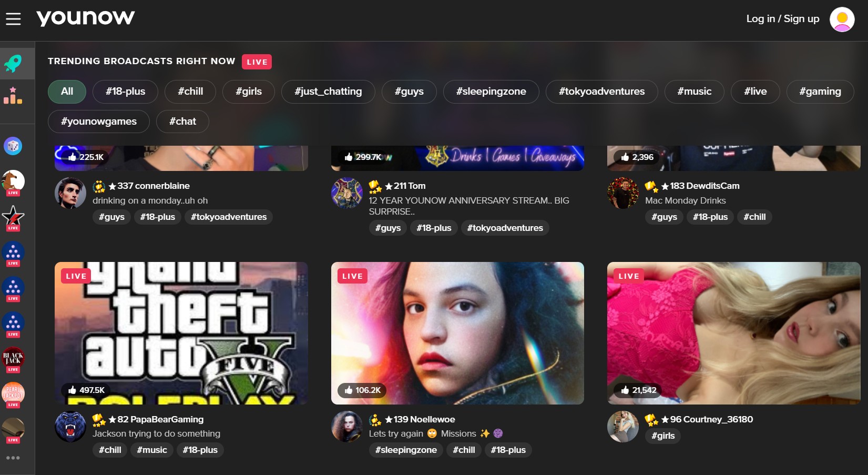This screenshot has width=868, height=475.
Task: Open Courtney_36180's profile avatar
Action: (x=623, y=427)
